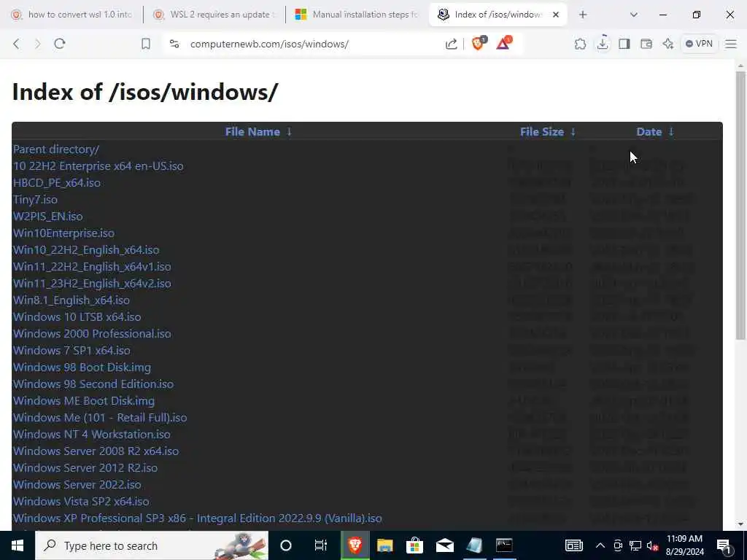747x560 pixels.
Task: Switch to 'how to convert wsl 1.0' tab
Action: point(71,15)
